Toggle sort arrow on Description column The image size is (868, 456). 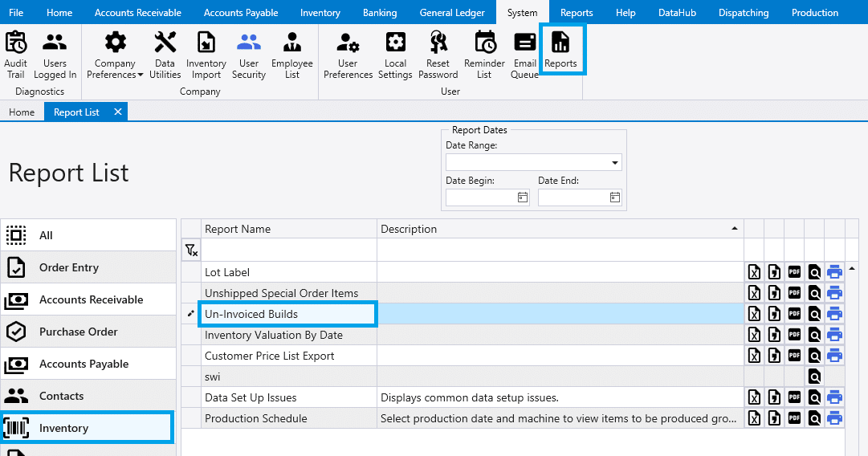point(735,229)
